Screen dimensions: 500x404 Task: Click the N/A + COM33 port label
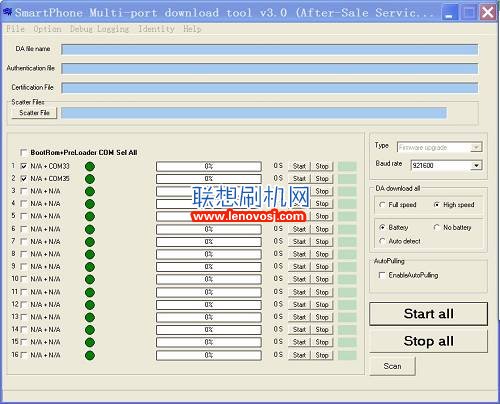[50, 166]
